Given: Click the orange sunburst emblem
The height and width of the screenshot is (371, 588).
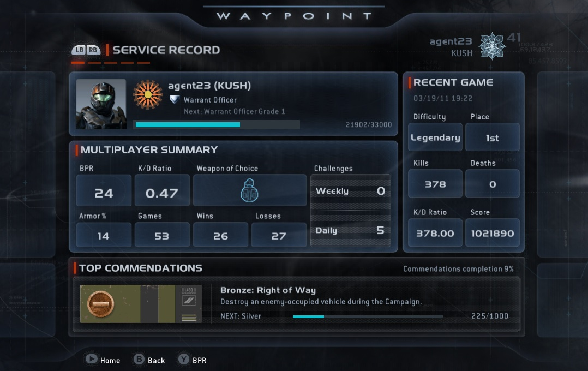Looking at the screenshot, I should tap(148, 94).
